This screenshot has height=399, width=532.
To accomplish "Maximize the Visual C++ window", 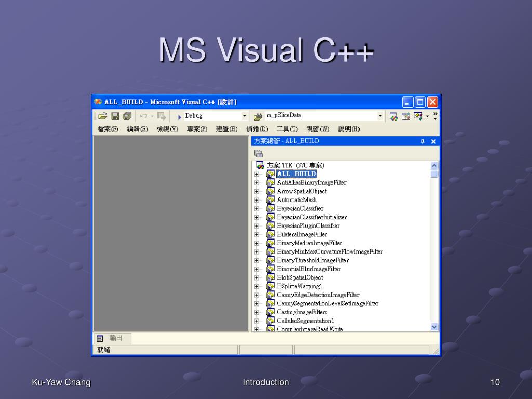I will 420,102.
